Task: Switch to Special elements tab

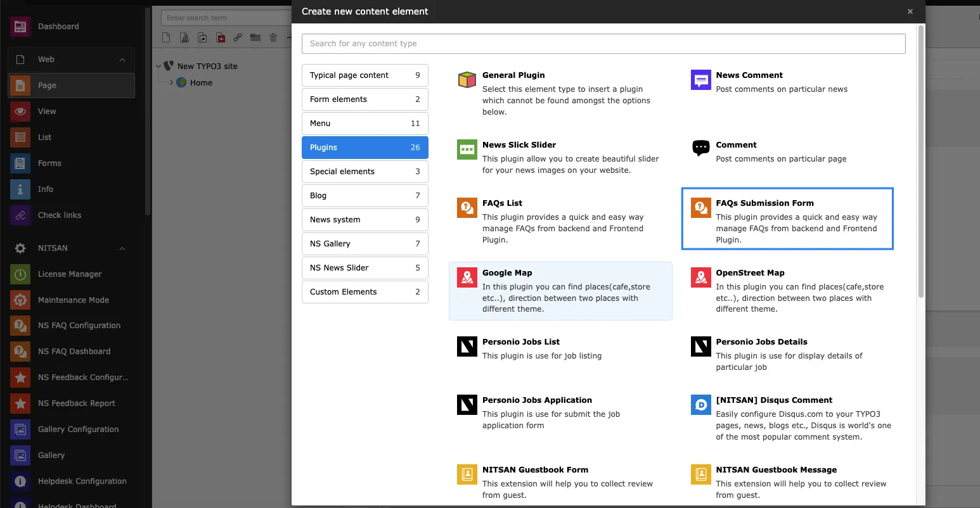Action: coord(365,172)
